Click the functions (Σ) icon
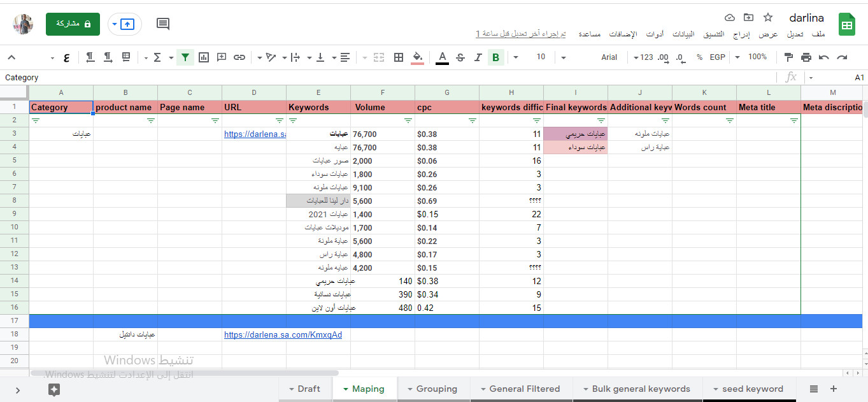The height and width of the screenshot is (402, 868). pyautogui.click(x=157, y=57)
